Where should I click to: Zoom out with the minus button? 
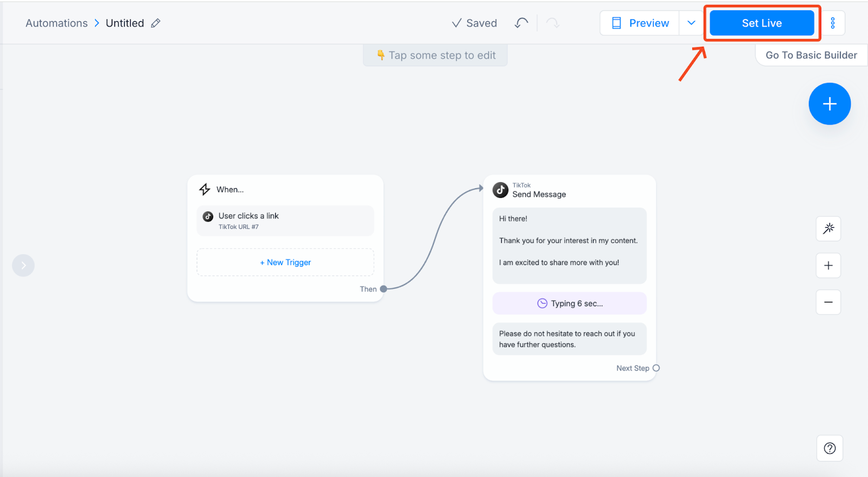click(x=828, y=302)
